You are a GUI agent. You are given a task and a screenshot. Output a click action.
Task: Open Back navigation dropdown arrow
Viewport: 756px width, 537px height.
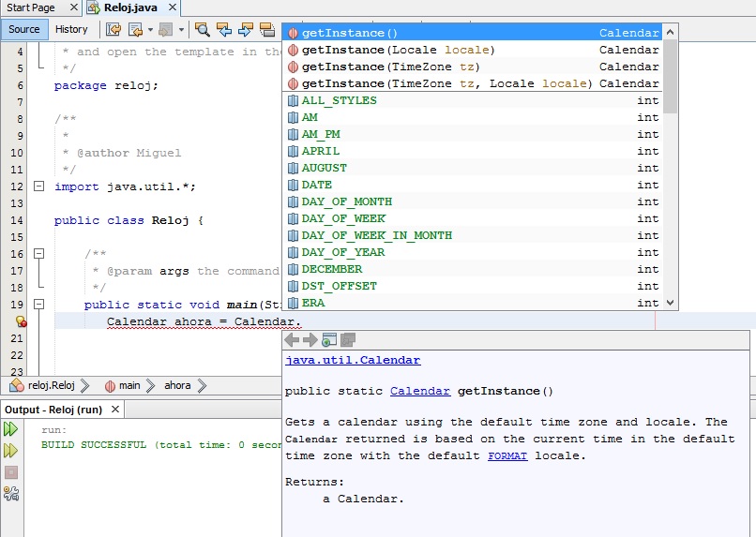point(148,29)
